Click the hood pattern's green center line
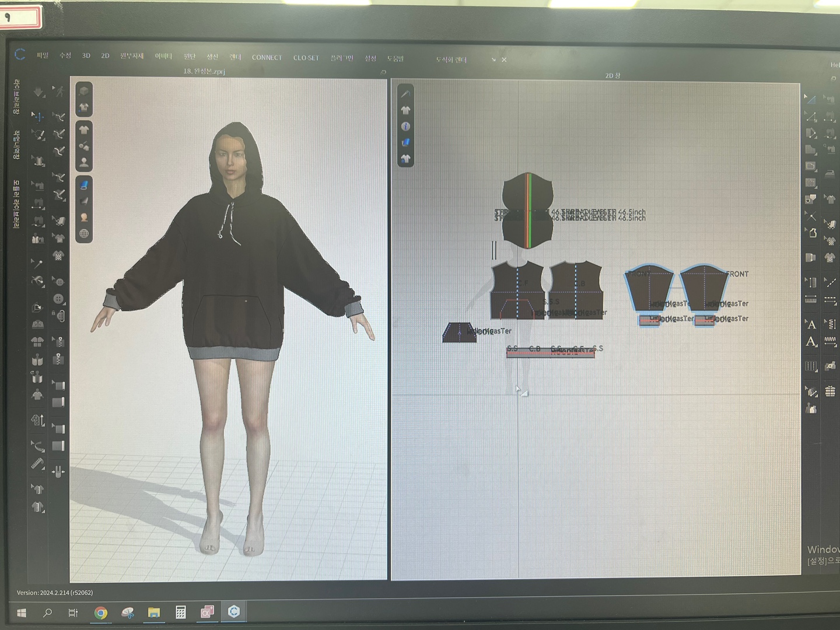 pos(529,210)
